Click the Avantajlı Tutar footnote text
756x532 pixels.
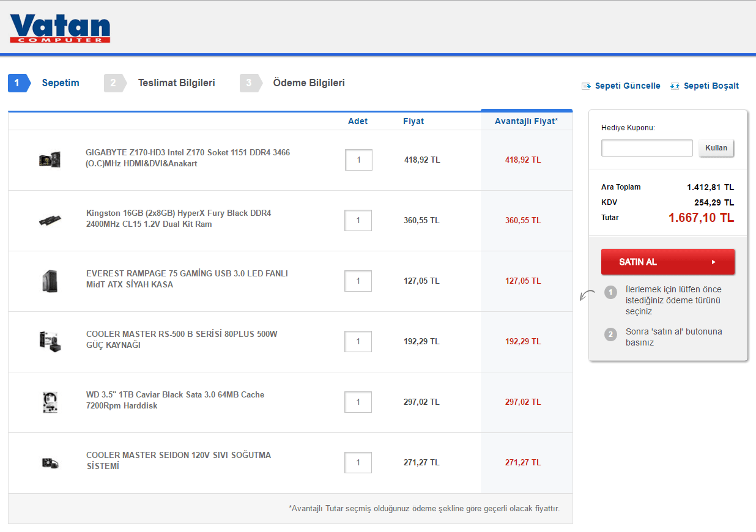point(424,508)
